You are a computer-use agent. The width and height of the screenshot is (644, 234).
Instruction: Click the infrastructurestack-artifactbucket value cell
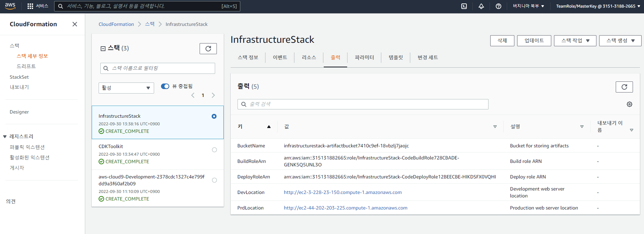click(346, 146)
